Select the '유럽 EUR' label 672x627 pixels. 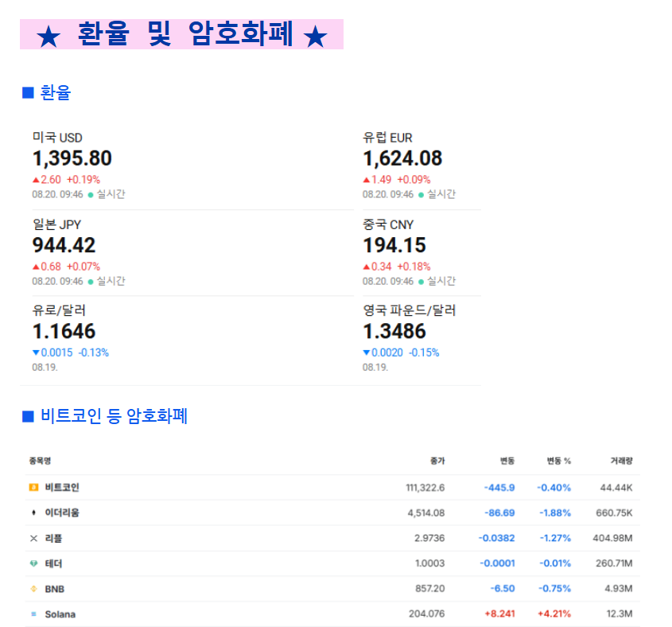[x=387, y=138]
